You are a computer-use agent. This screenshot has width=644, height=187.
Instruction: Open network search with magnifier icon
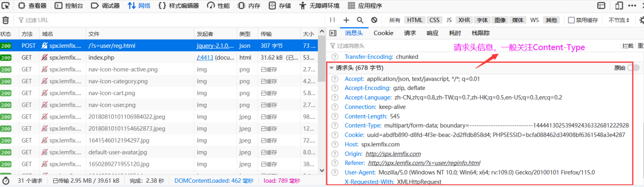pos(360,20)
